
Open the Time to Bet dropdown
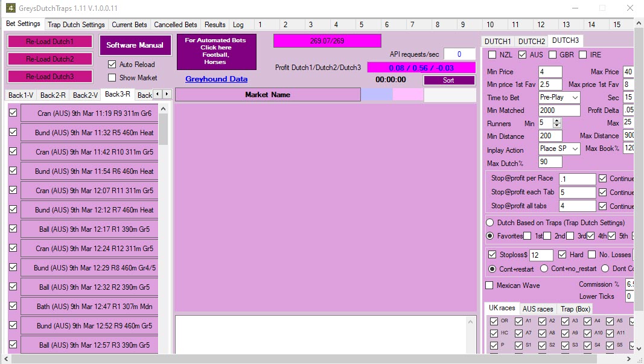pyautogui.click(x=559, y=97)
